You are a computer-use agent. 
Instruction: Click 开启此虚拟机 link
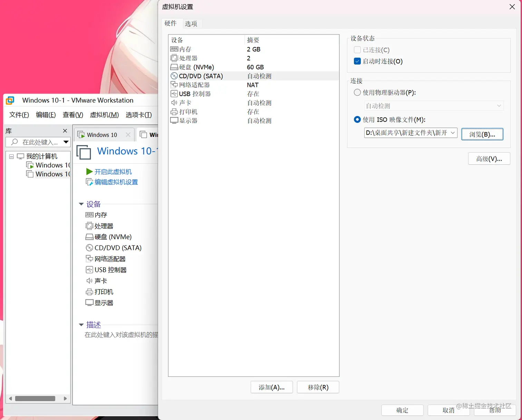coord(113,172)
